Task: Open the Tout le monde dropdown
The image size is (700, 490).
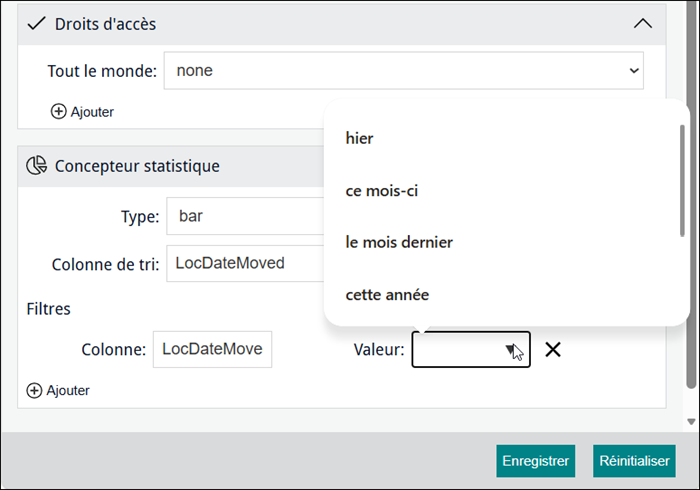Action: 404,71
